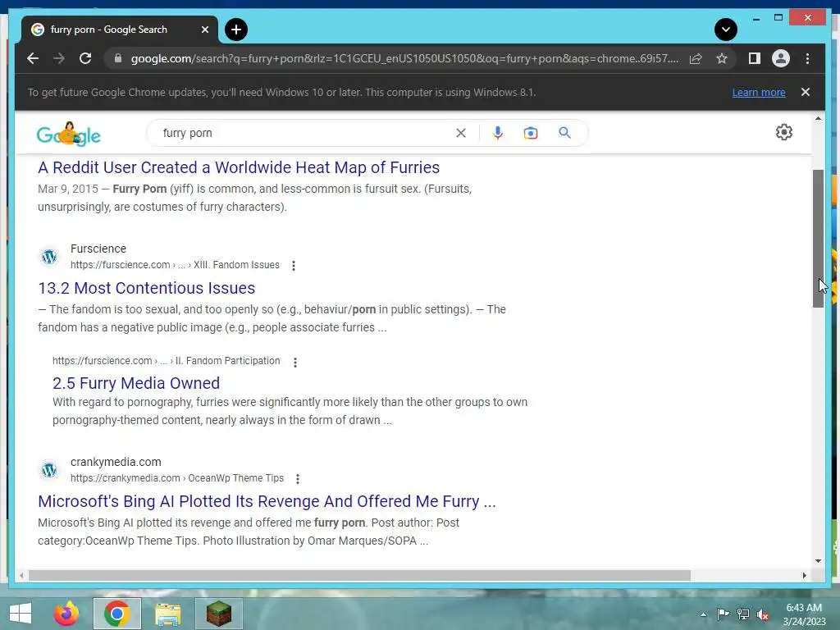Go to Google home via logo

click(69, 134)
